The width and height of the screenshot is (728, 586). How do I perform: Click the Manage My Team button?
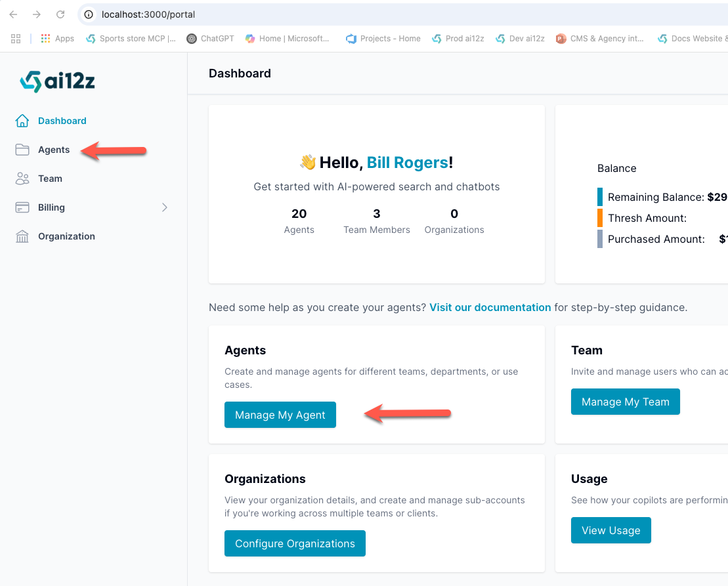click(x=626, y=402)
